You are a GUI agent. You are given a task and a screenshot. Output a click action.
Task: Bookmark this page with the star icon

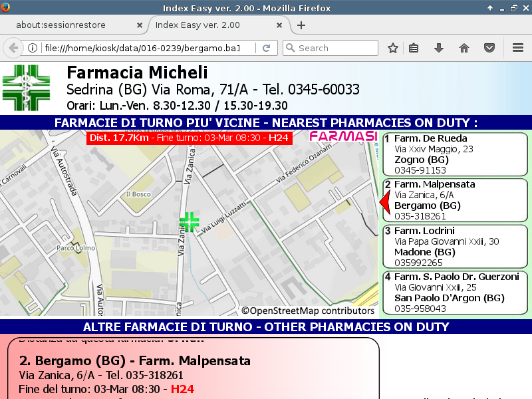393,48
